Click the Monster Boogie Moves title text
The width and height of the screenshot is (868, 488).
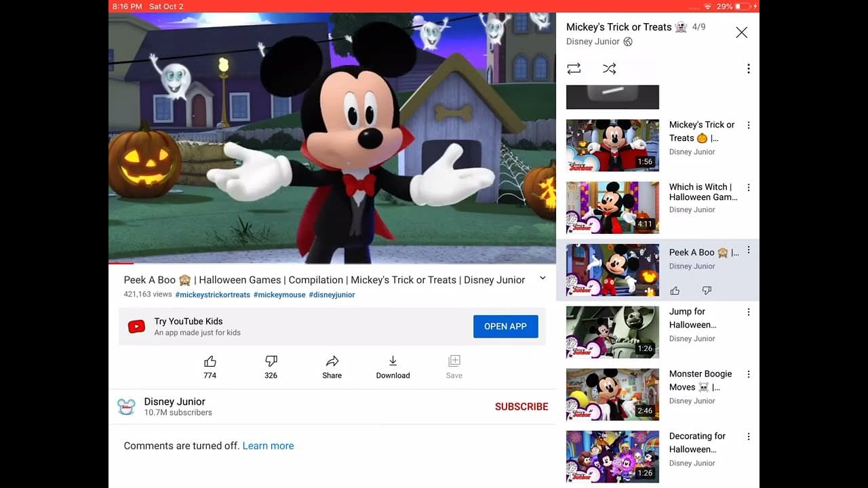701,381
